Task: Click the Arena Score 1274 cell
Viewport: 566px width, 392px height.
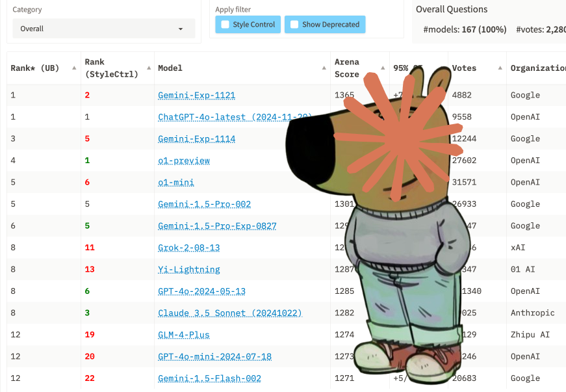Action: click(x=344, y=335)
